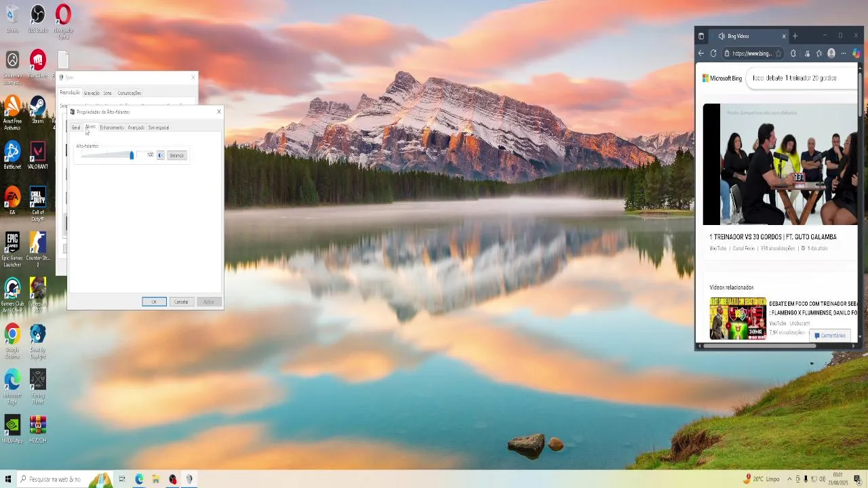The image size is (868, 488).
Task: Click the volume value field showing 100
Action: [146, 155]
